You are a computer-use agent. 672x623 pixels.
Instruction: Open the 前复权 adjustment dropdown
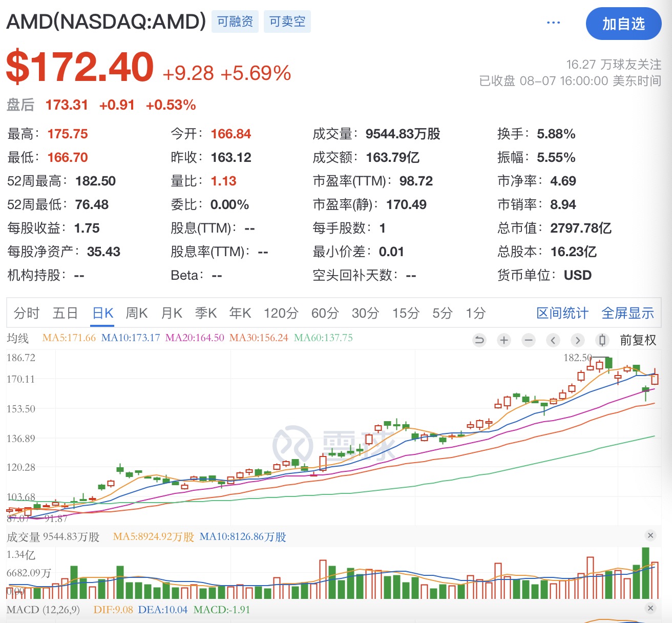(638, 340)
